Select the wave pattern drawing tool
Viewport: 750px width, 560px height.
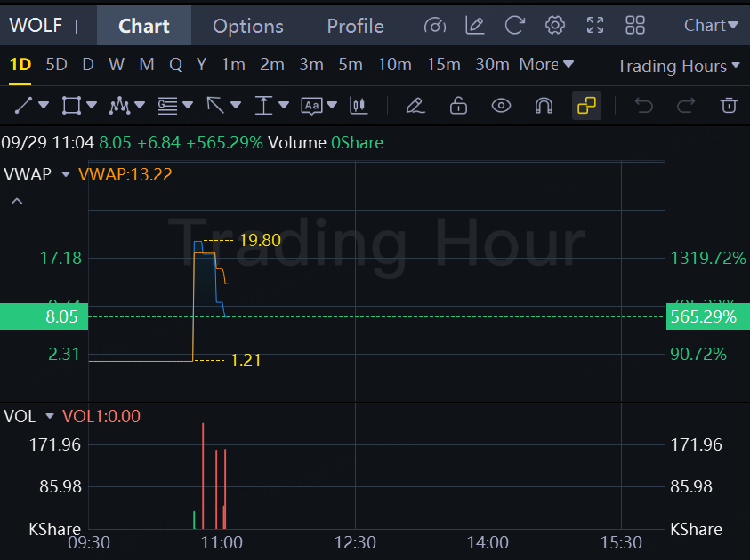[x=119, y=105]
